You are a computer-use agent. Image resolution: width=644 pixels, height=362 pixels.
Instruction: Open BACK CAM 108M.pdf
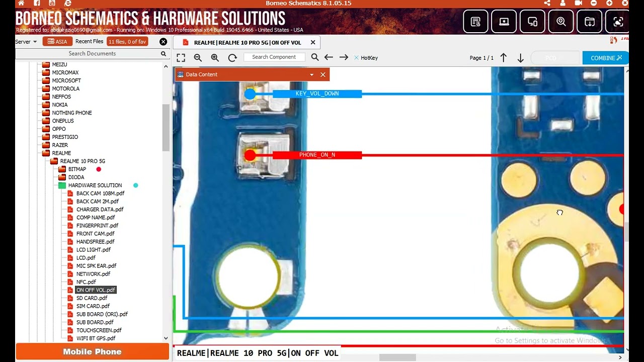pos(100,193)
